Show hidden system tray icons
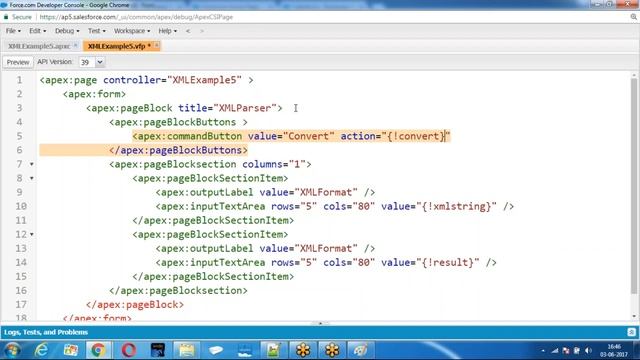The width and height of the screenshot is (640, 360). 543,351
